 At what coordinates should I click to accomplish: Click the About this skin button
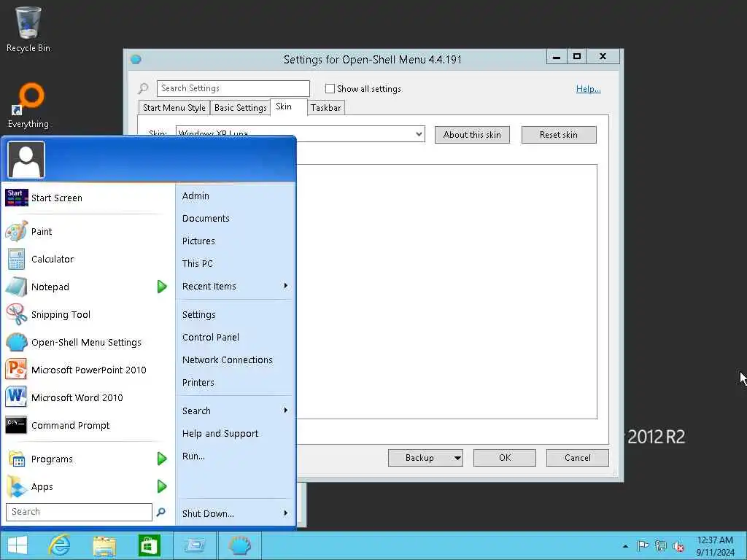472,135
